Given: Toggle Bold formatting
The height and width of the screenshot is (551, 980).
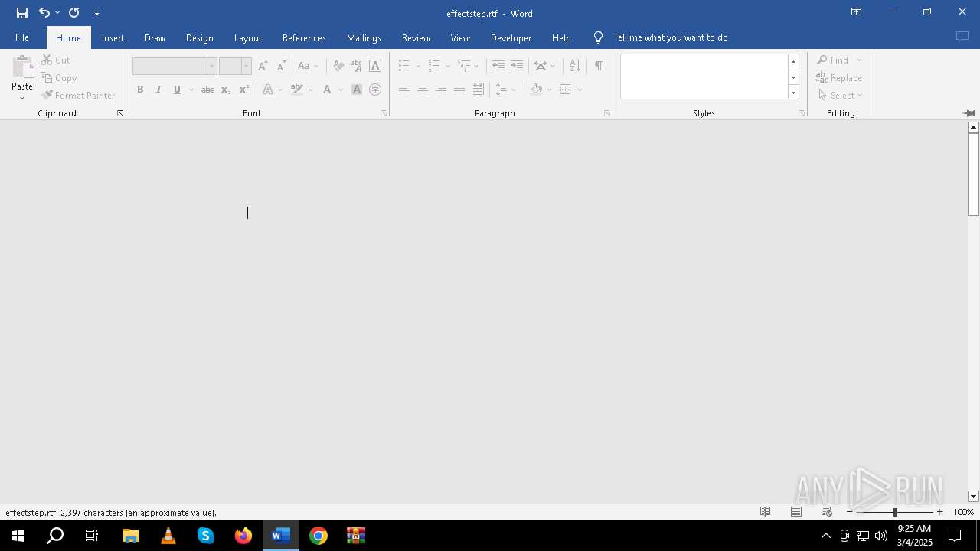Looking at the screenshot, I should (x=140, y=90).
